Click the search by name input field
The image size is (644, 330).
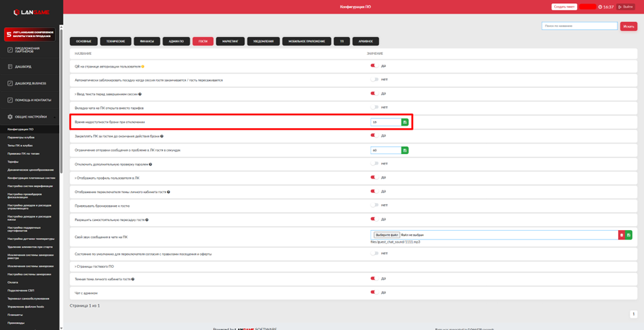coord(579,26)
